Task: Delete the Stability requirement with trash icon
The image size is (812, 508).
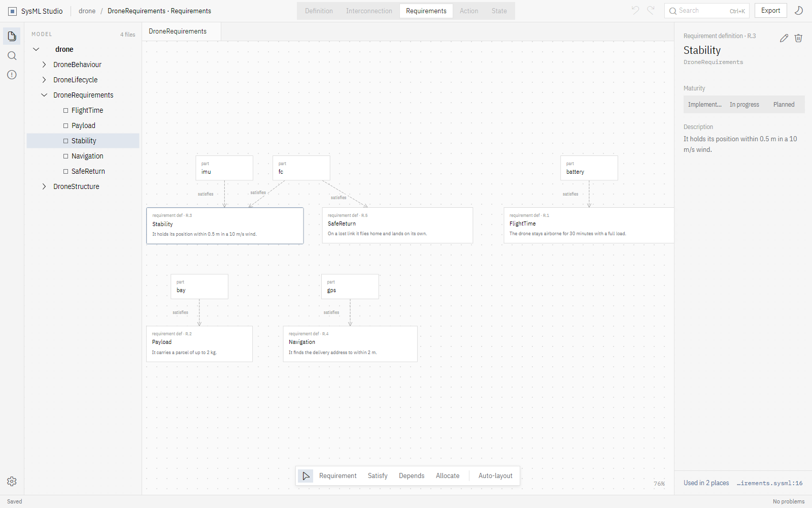Action: (798, 38)
